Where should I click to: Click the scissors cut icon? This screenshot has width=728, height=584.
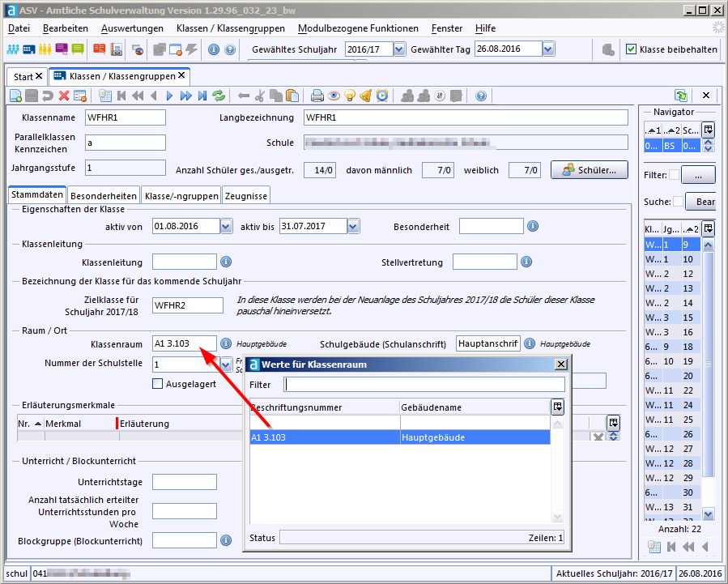point(260,96)
